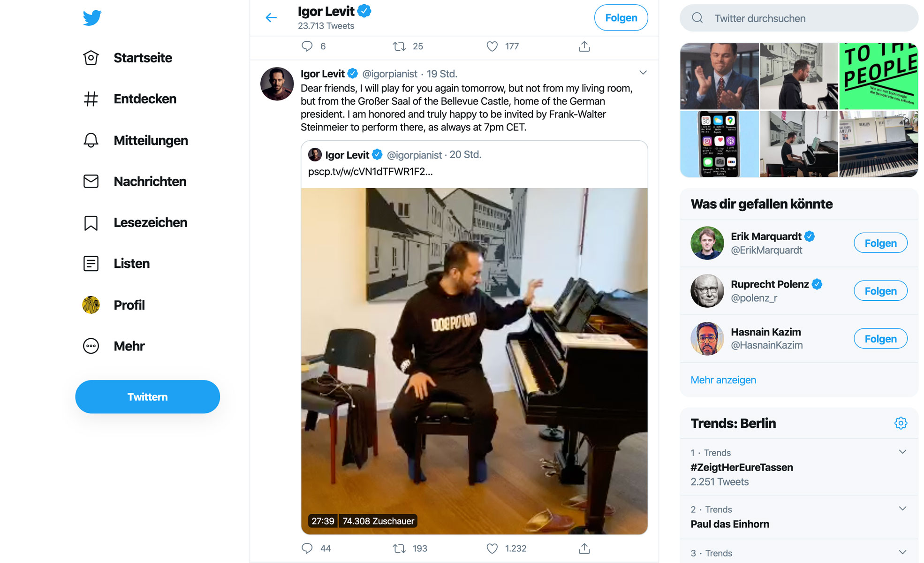Click the Mehr anzeigen link
This screenshot has height=563, width=924.
click(723, 380)
